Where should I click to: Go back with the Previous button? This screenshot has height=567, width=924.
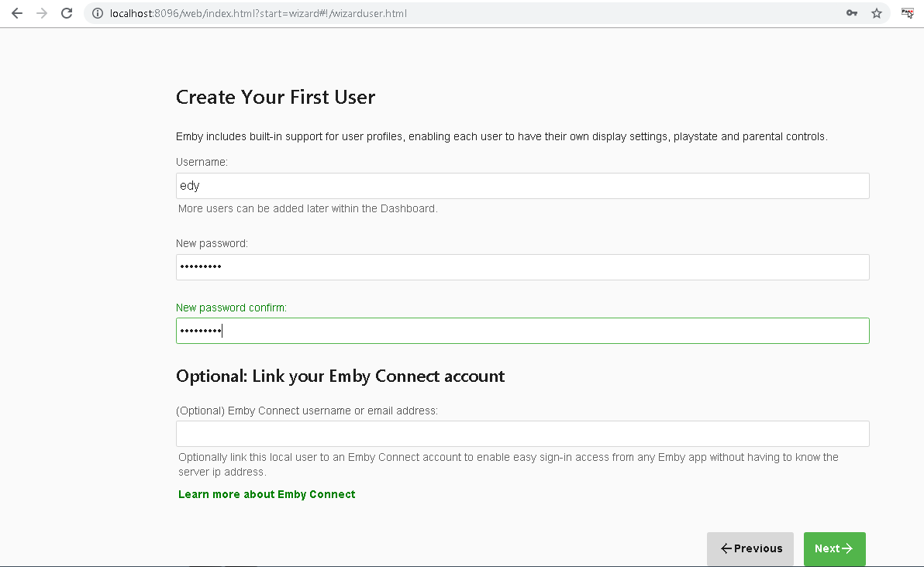click(x=750, y=548)
